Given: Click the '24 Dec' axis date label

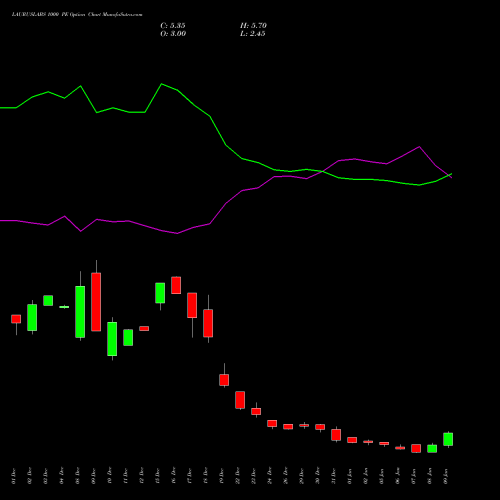Looking at the screenshot, I should pos(270,476).
